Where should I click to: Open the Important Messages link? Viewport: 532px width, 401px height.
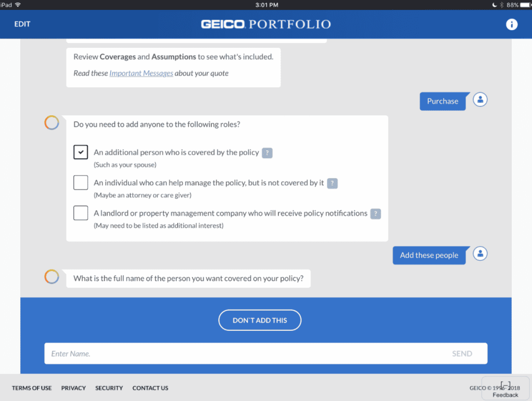point(141,73)
